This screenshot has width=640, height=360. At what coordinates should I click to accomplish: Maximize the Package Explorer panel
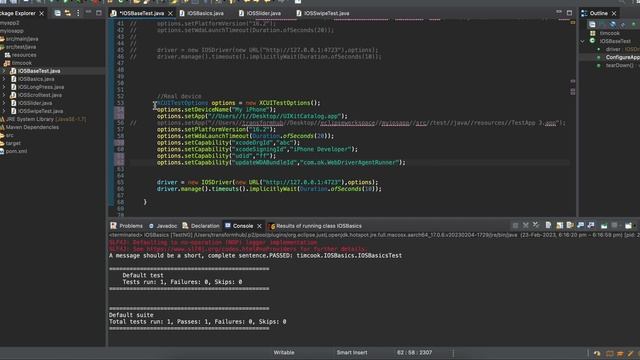coord(99,13)
